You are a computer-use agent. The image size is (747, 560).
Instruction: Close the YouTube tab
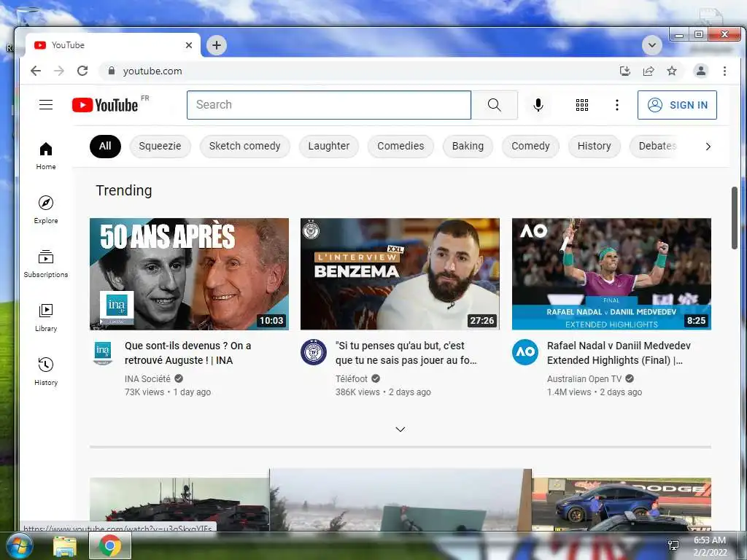(189, 45)
